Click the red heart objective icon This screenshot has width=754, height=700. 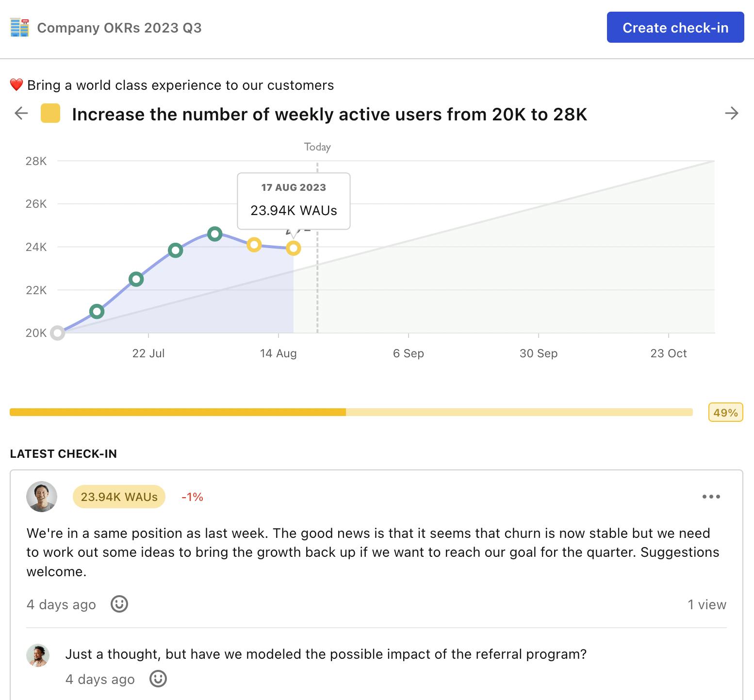16,85
